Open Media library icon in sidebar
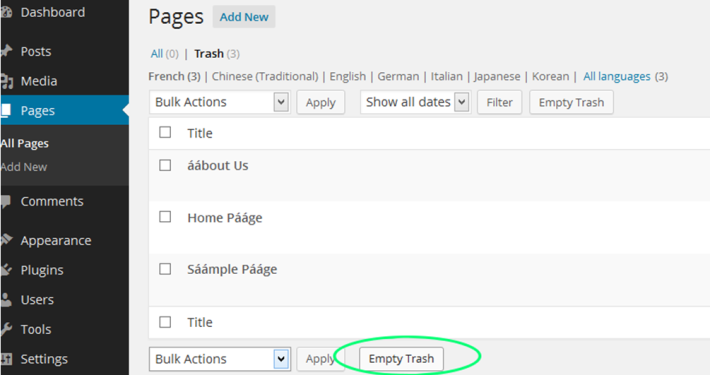The height and width of the screenshot is (375, 710). click(6, 81)
